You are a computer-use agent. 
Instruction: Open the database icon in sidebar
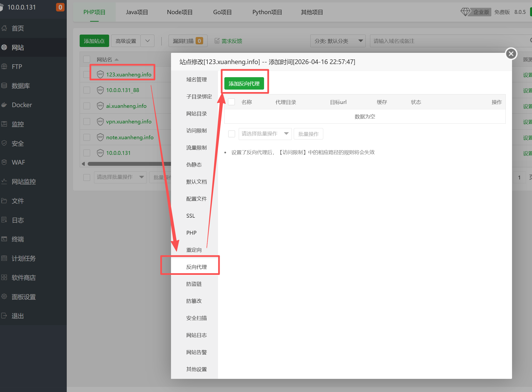click(x=4, y=86)
